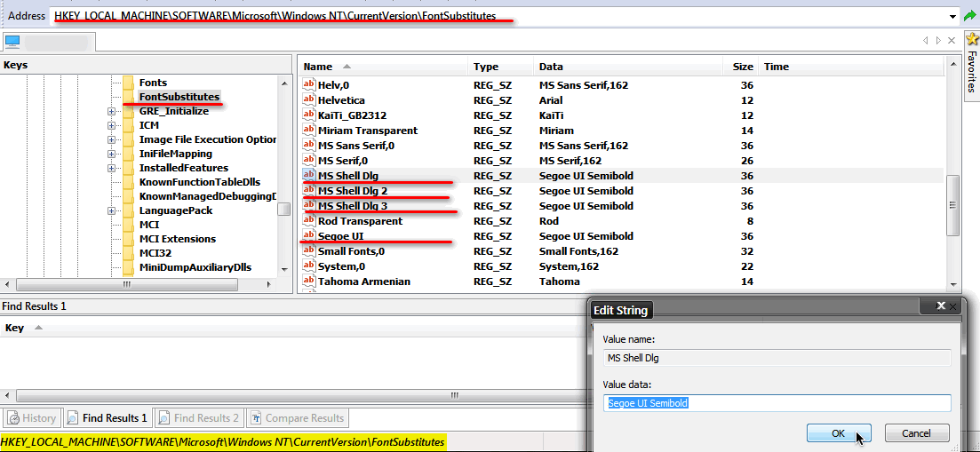
Task: Click the MCI key folder icon
Action: [129, 224]
